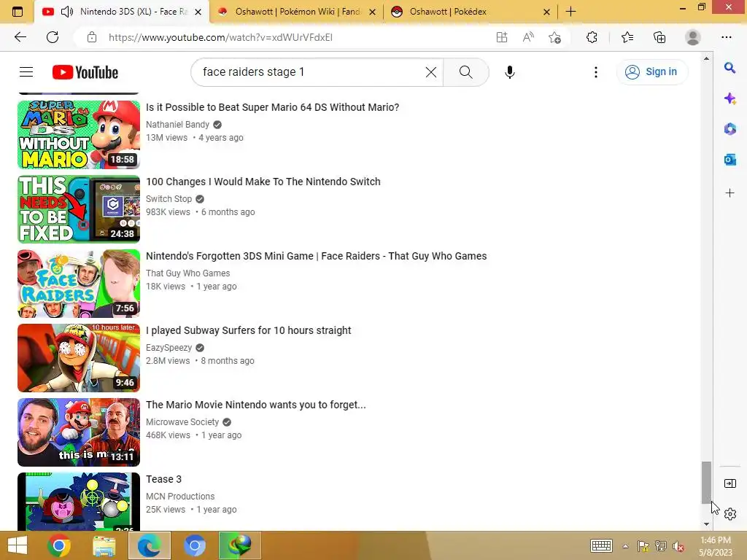Open the Tease 3 video title

point(163,478)
